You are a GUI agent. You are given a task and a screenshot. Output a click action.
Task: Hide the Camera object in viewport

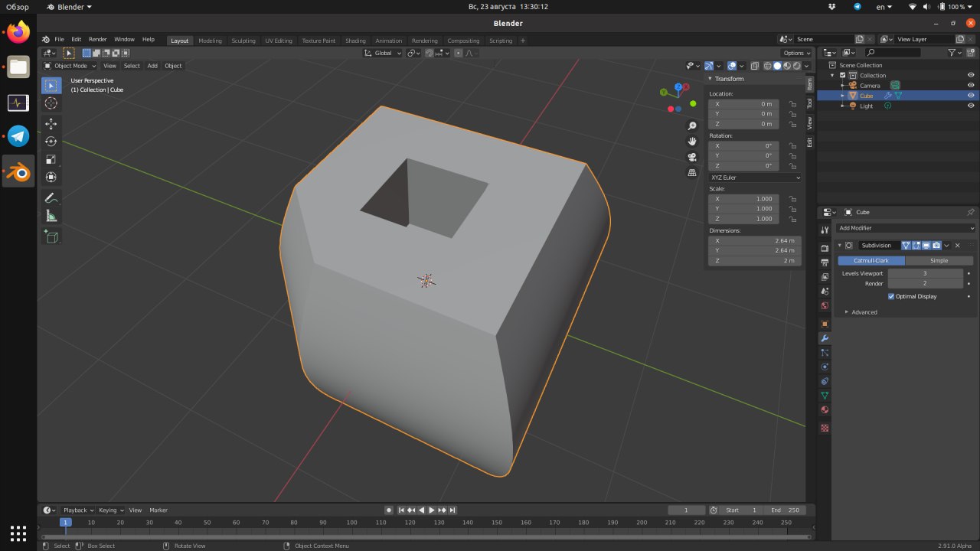tap(971, 86)
